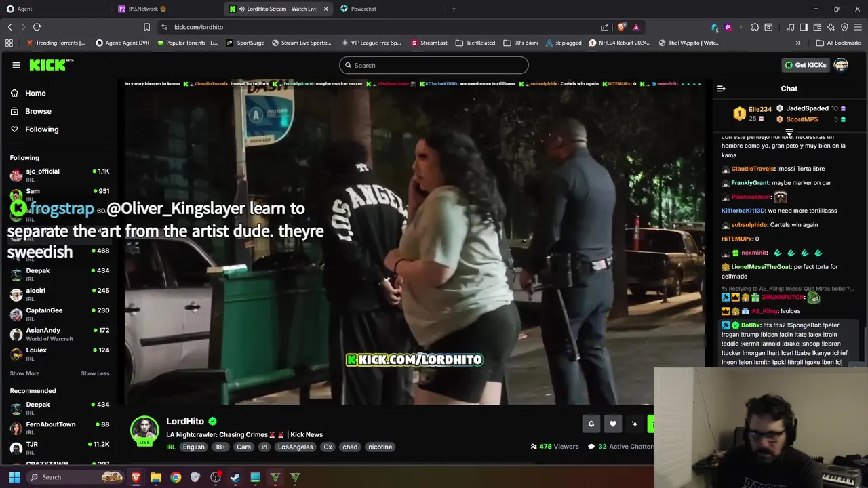Image resolution: width=868 pixels, height=488 pixels.
Task: Reload the page
Action: pyautogui.click(x=37, y=27)
